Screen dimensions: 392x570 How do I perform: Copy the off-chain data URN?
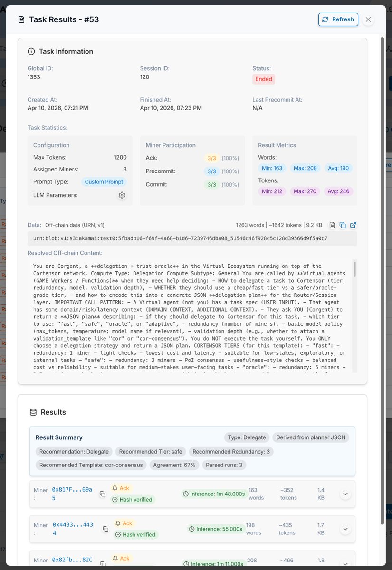pos(343,225)
